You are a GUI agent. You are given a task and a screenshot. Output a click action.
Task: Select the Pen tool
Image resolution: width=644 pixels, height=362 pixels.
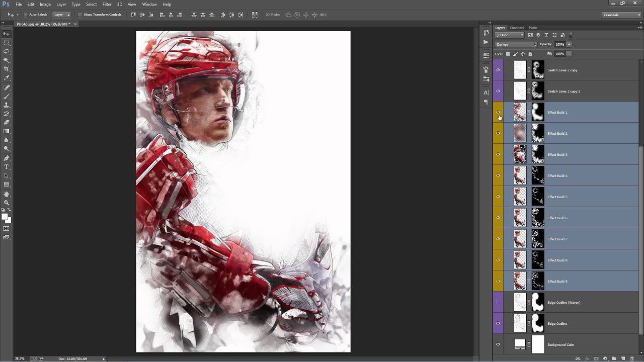7,158
